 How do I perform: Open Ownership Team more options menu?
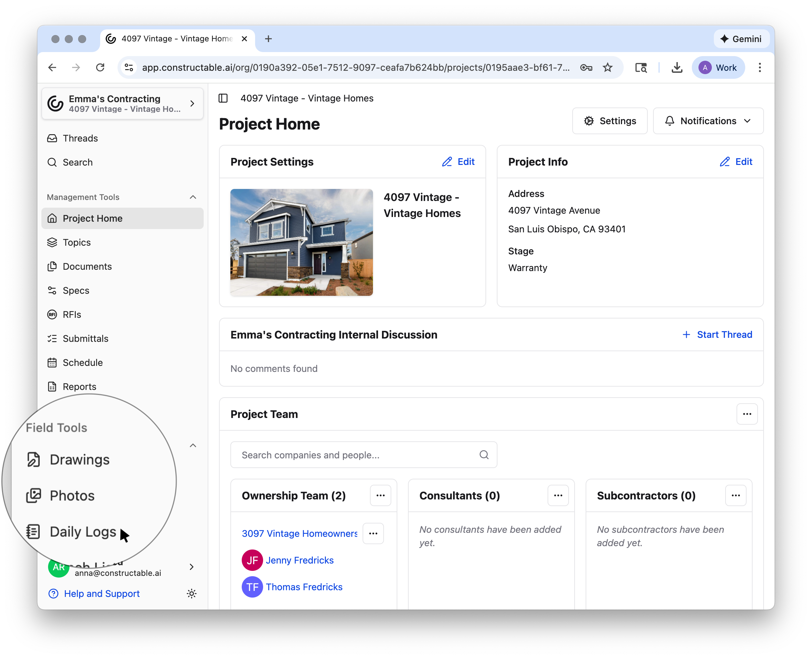coord(380,495)
